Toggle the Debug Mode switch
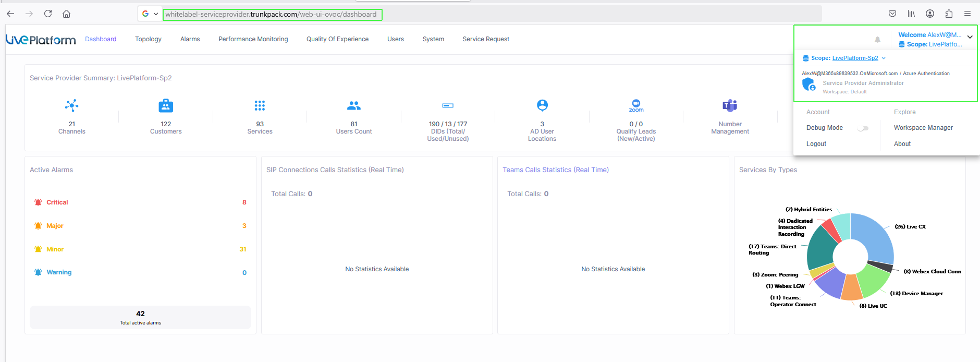The height and width of the screenshot is (362, 980). tap(863, 128)
